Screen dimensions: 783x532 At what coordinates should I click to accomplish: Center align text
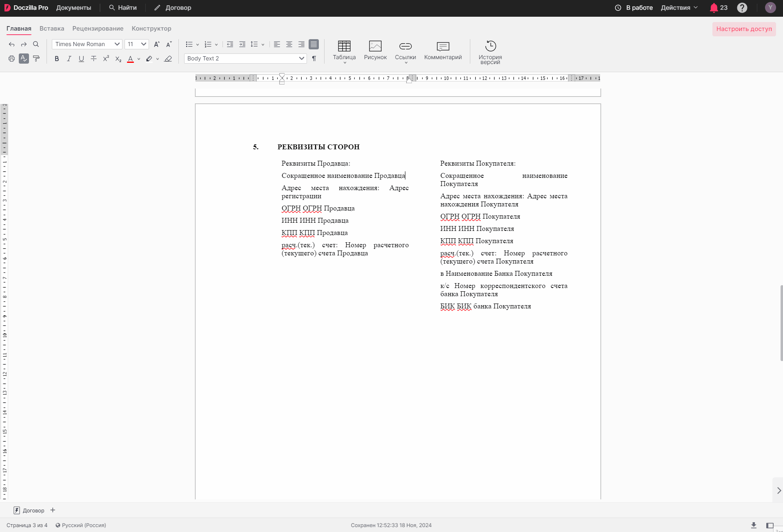click(289, 44)
